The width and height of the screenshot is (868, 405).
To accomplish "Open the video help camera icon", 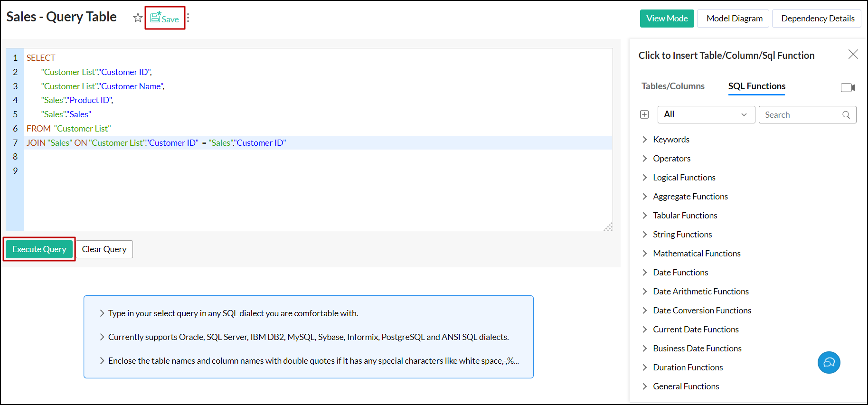I will point(848,87).
